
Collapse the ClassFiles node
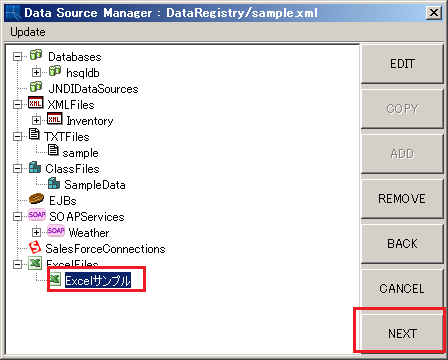(17, 168)
